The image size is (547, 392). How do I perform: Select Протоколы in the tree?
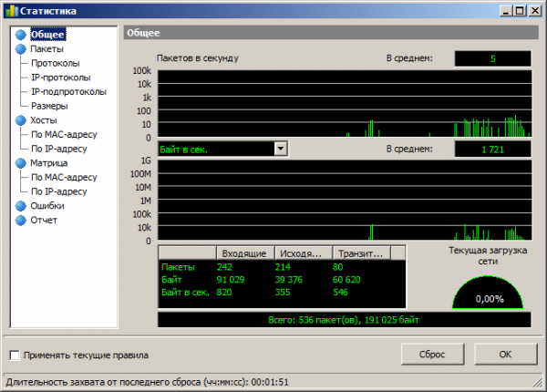coord(55,64)
